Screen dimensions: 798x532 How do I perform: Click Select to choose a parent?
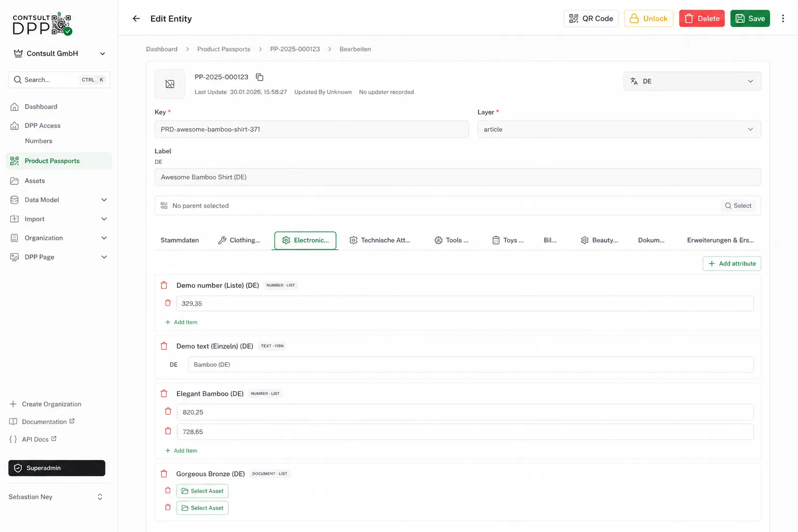click(738, 206)
